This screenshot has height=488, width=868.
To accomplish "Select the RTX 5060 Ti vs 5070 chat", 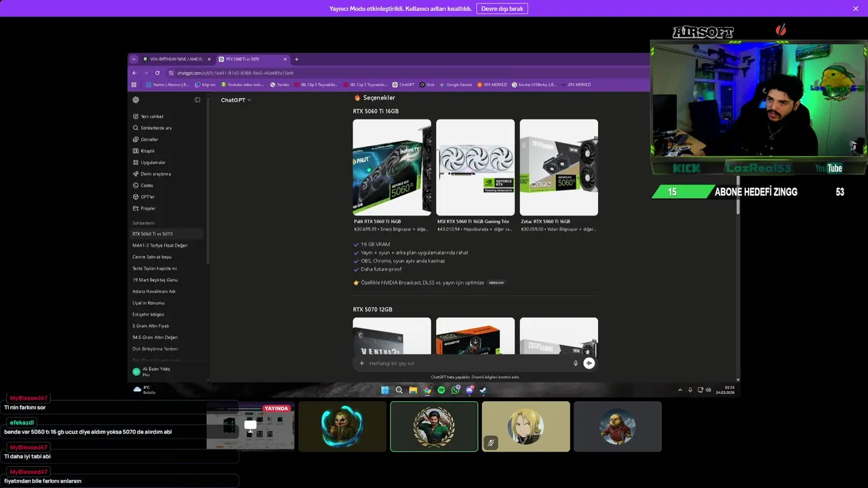I will click(167, 234).
